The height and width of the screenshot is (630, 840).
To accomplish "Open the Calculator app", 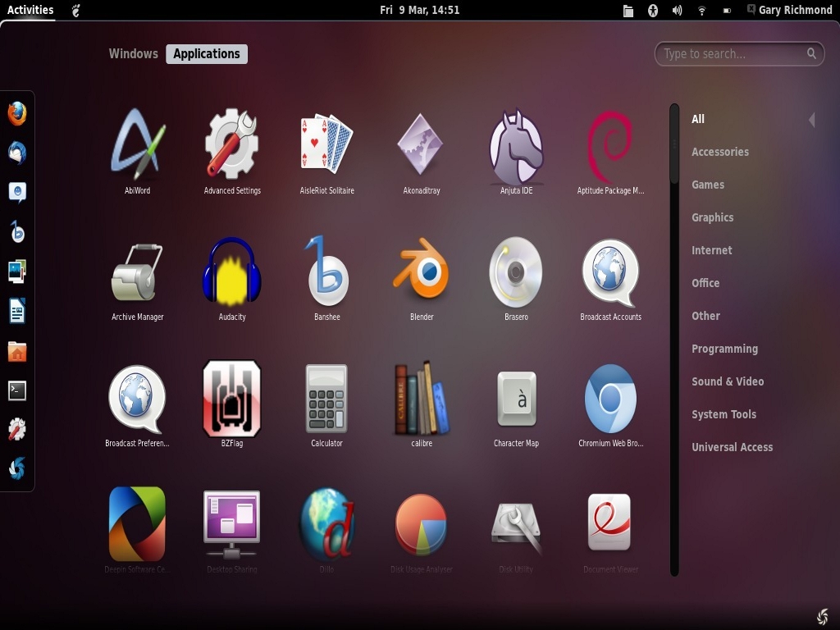I will pyautogui.click(x=326, y=405).
